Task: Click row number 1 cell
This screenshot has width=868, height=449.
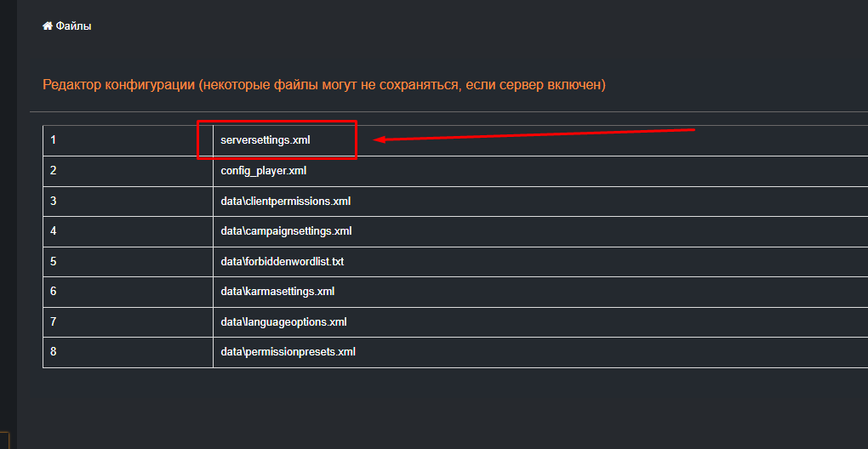Action: [x=54, y=140]
